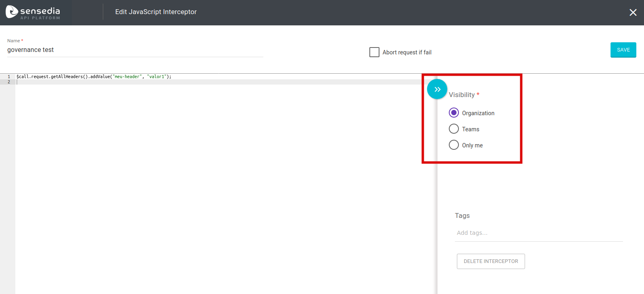The height and width of the screenshot is (294, 644).
Task: Enable the Abort request if fail checkbox
Action: tap(374, 52)
